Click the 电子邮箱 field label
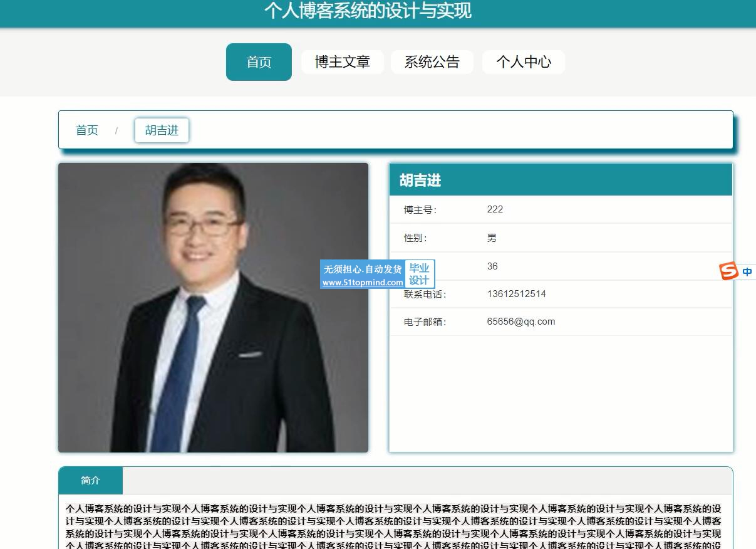 [425, 322]
